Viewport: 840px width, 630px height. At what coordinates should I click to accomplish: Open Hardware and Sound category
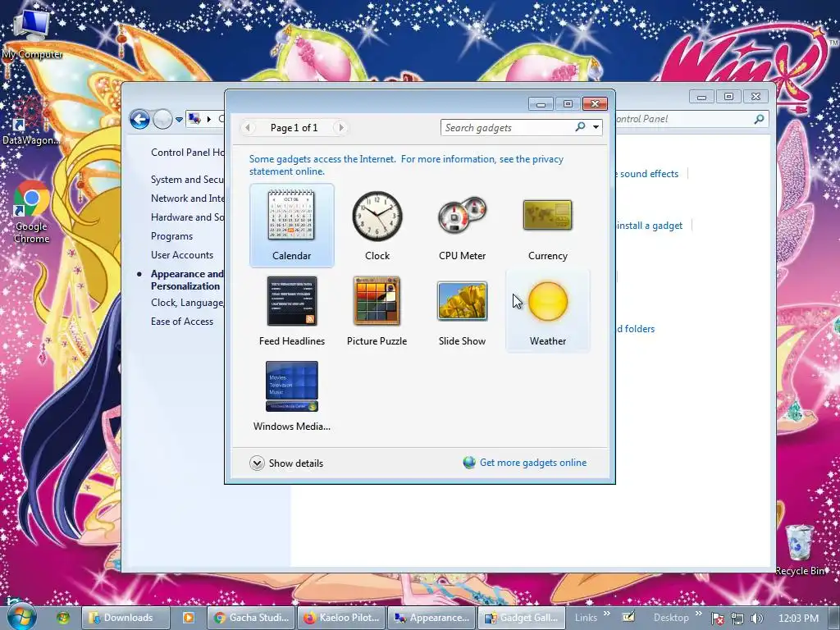pos(187,217)
